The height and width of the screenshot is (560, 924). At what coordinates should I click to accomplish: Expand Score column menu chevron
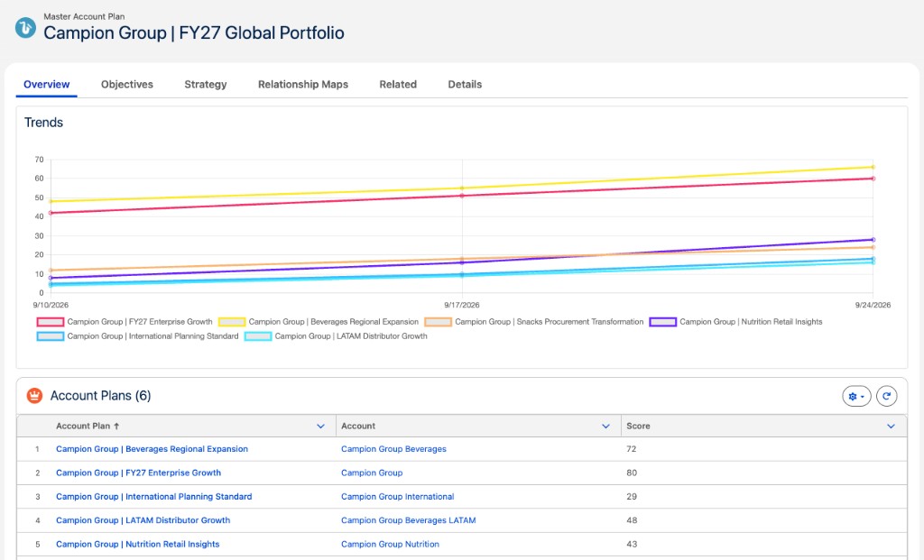(x=891, y=426)
